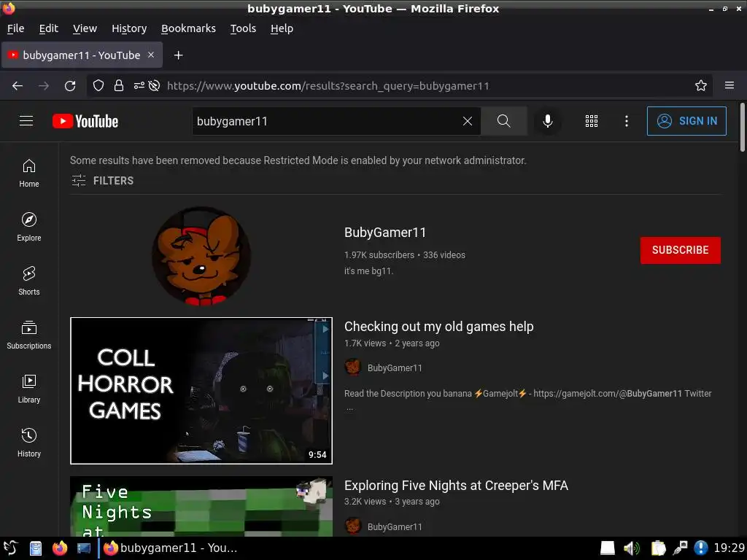Viewport: 747px width, 560px height.
Task: Clear the search box with the X
Action: click(x=468, y=121)
